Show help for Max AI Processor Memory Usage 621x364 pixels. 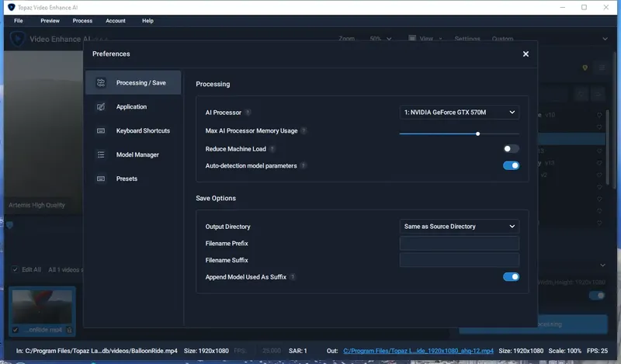tap(304, 130)
